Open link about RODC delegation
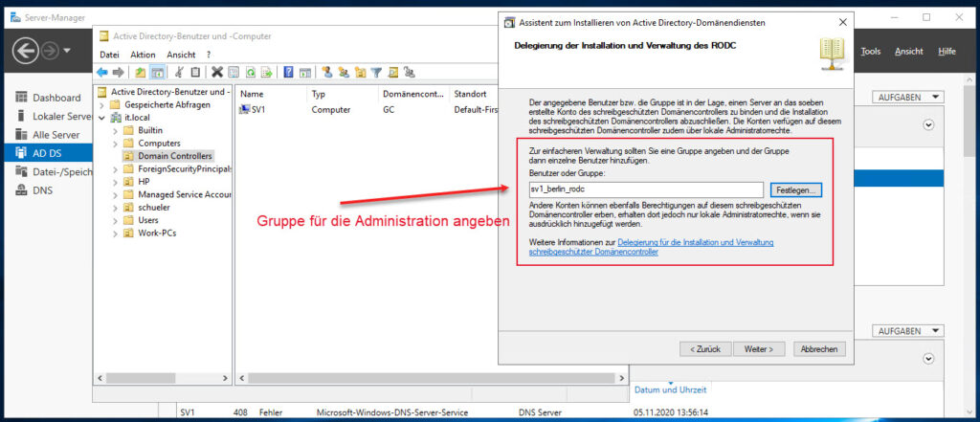The width and height of the screenshot is (980, 422). (x=652, y=248)
